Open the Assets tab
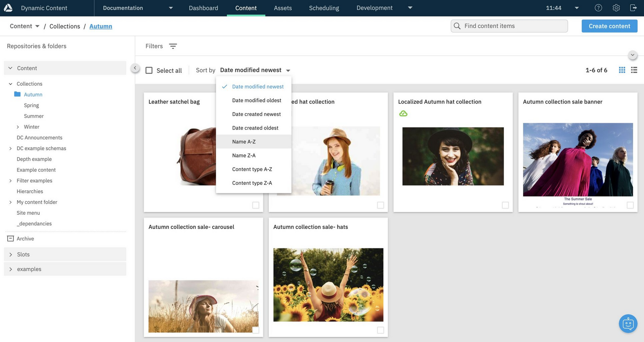 [x=283, y=8]
